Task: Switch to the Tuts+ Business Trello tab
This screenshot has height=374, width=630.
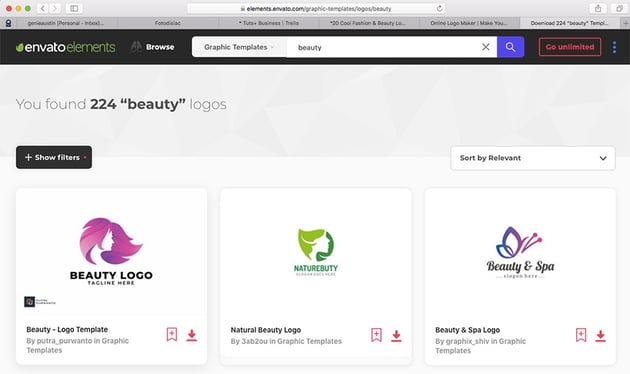Action: (x=269, y=23)
